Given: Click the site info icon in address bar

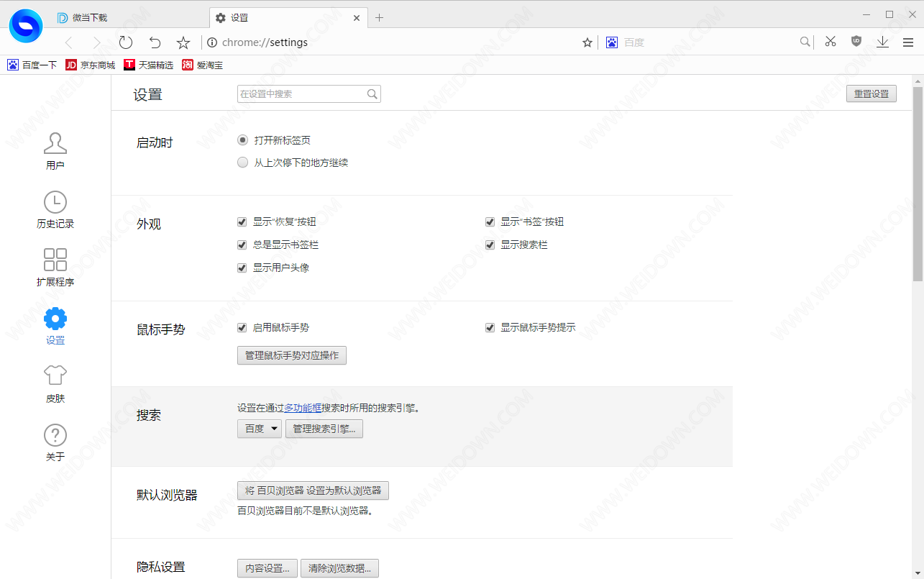Looking at the screenshot, I should [212, 42].
